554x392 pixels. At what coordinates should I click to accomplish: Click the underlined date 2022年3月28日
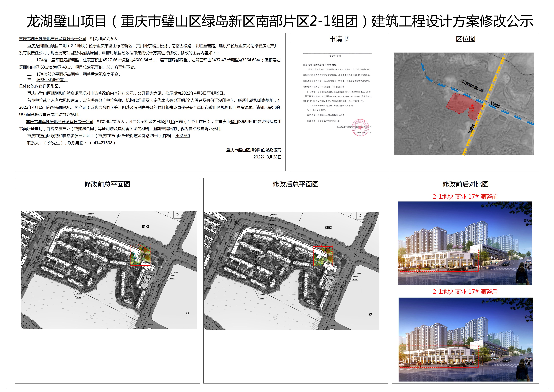click(267, 157)
